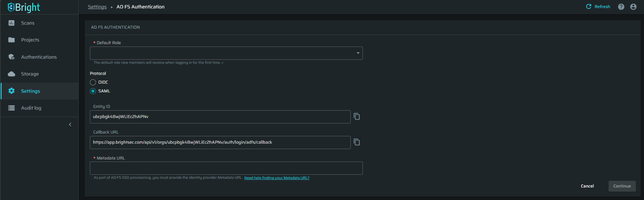Click the AD FS AUTHENTICATION panel heading
The image size is (644, 200).
pos(115,27)
